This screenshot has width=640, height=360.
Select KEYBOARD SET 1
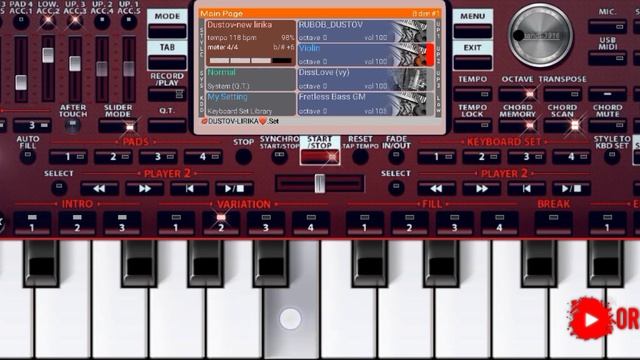point(436,157)
